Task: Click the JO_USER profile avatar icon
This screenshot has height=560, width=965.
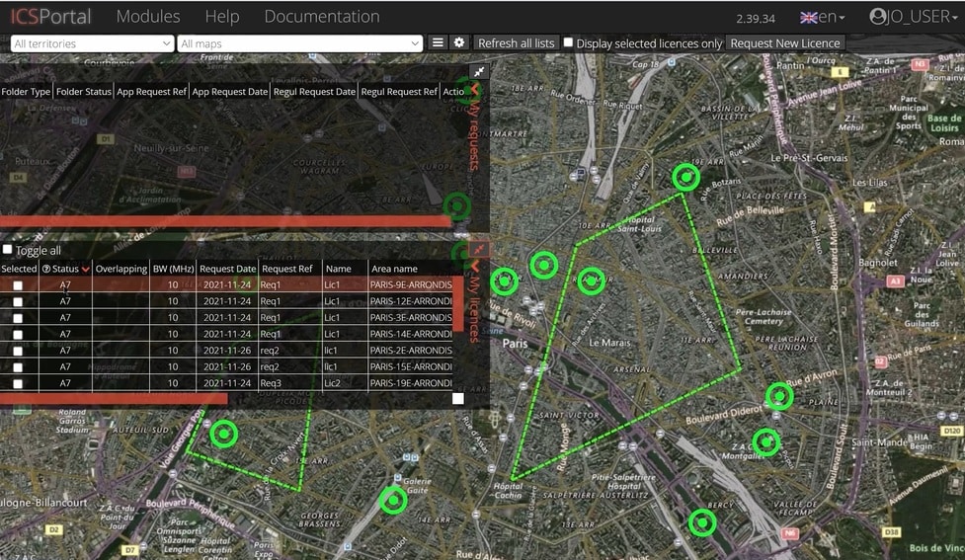Action: pos(878,16)
